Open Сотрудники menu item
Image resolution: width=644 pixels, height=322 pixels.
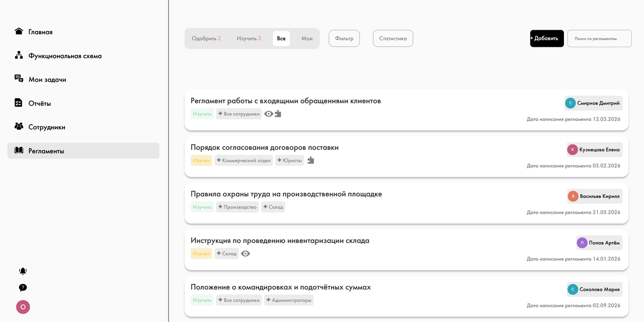click(83, 127)
